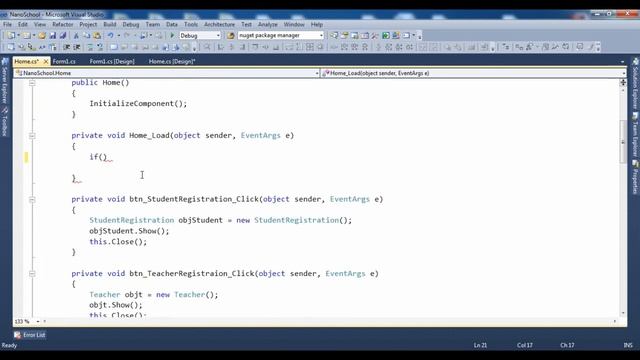Click the New Project toolbar icon
The image size is (640, 360).
coord(11,36)
